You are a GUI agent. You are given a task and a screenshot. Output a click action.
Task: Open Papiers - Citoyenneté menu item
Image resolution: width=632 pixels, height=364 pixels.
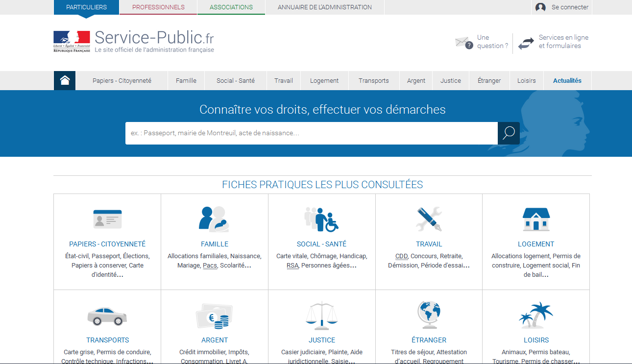coord(122,81)
